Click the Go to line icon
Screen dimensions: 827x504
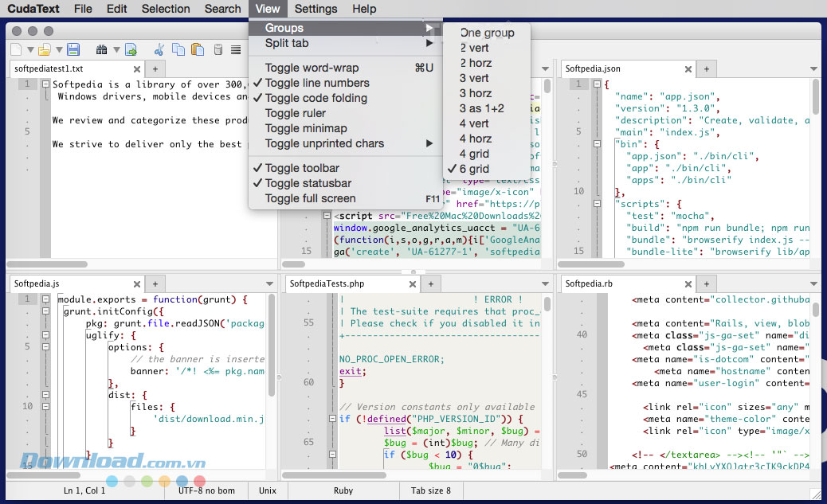point(131,50)
